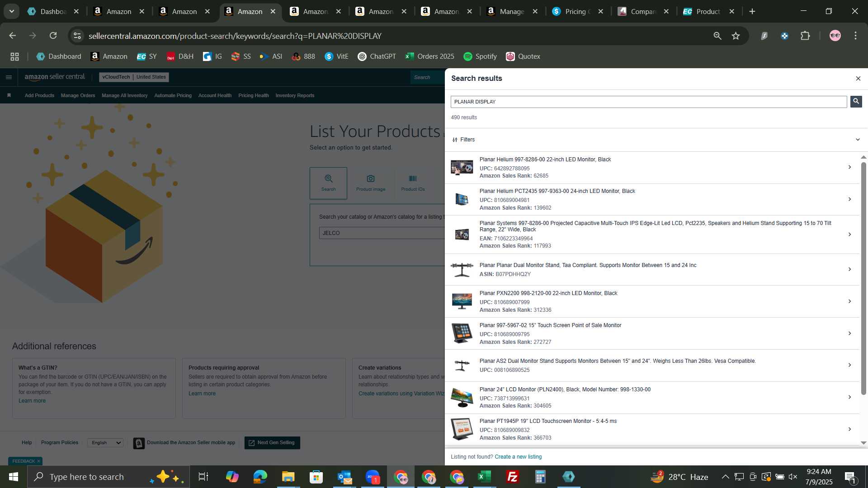Viewport: 868px width, 488px height.
Task: Select the Product image option tile
Action: tap(371, 183)
